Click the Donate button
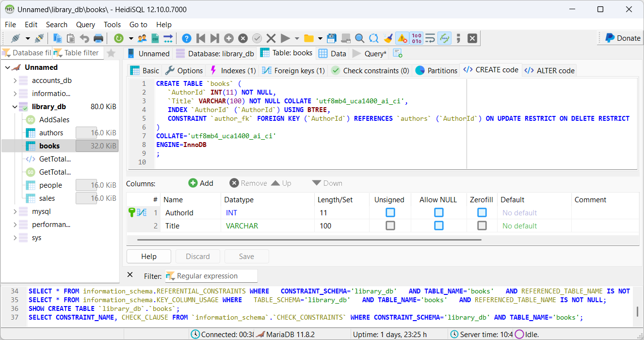The width and height of the screenshot is (644, 340). 622,38
